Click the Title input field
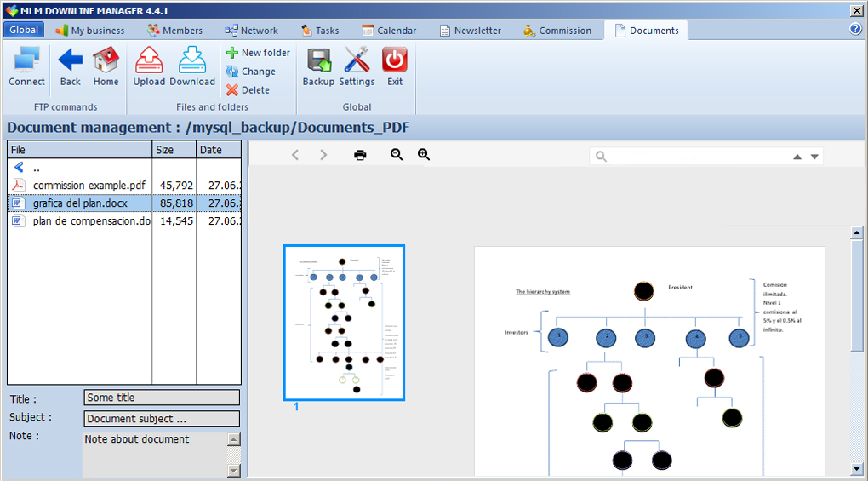The image size is (868, 481). [162, 398]
